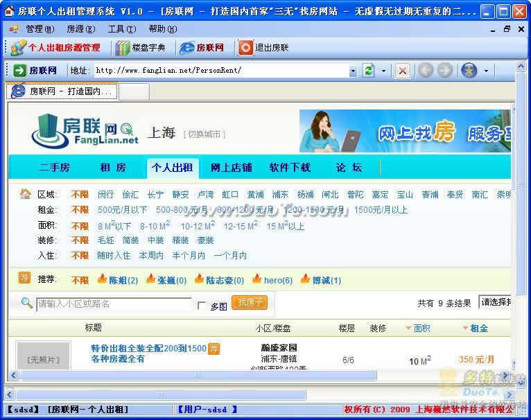531x420 pixels.
Task: Click the inner page horizontal scrollbar thumb
Action: click(x=198, y=375)
